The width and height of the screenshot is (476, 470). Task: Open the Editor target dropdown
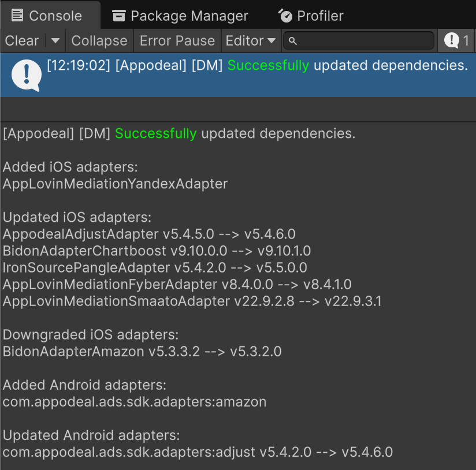(251, 40)
